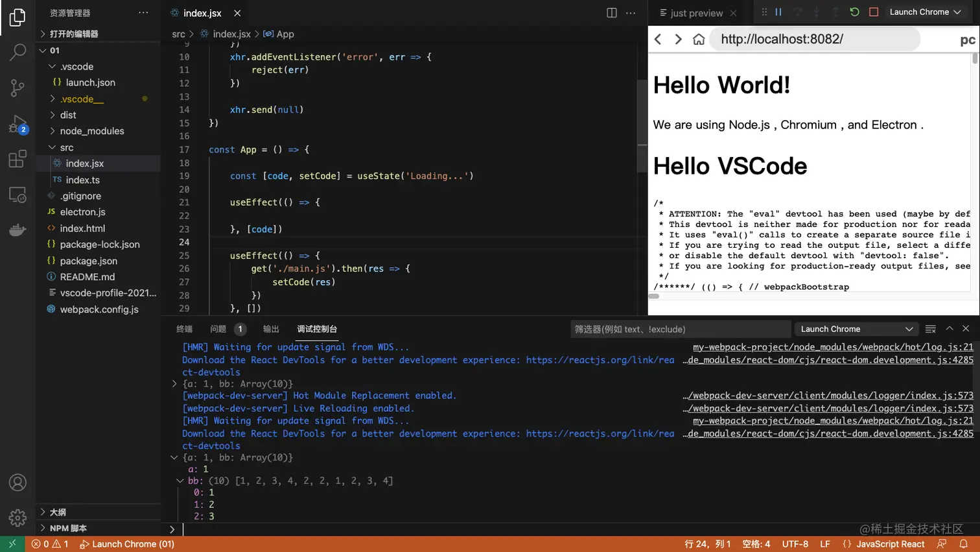Click the feedback icon in status bar
The image size is (980, 552).
[942, 544]
